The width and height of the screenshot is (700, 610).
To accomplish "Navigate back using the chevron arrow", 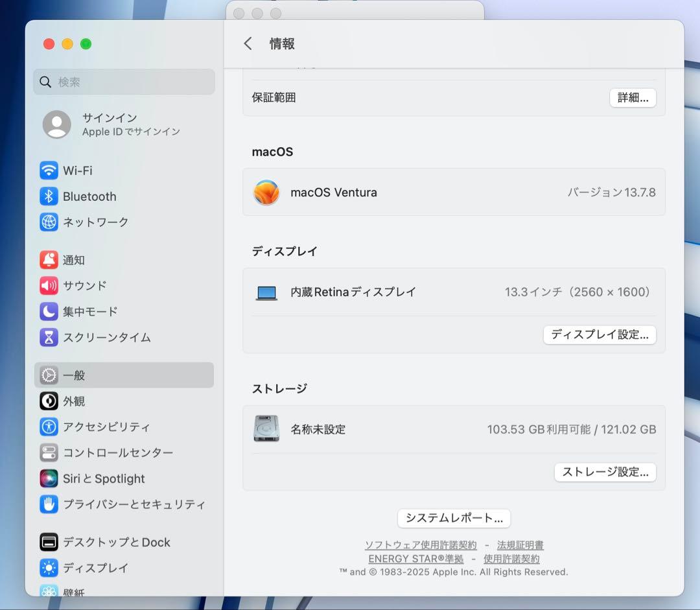I will 248,43.
